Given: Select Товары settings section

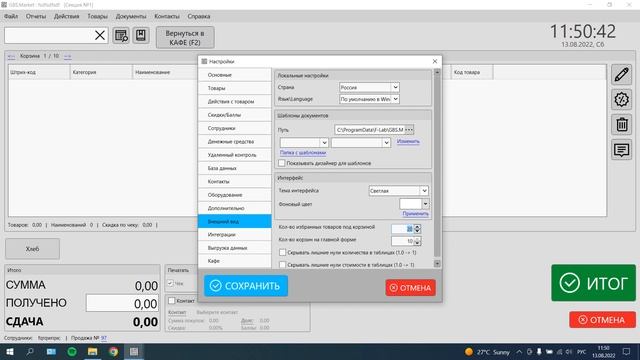Looking at the screenshot, I should coord(235,88).
